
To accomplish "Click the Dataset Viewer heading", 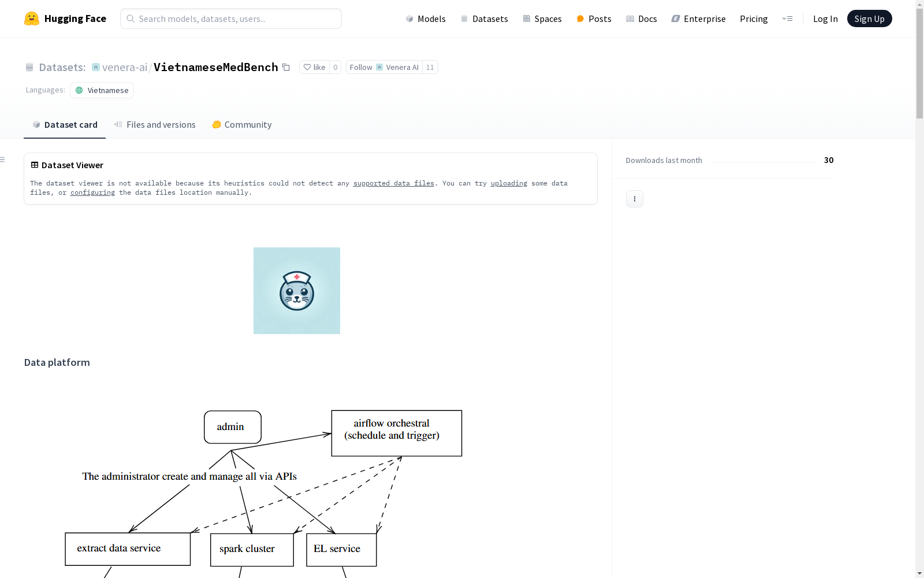I will coord(72,165).
